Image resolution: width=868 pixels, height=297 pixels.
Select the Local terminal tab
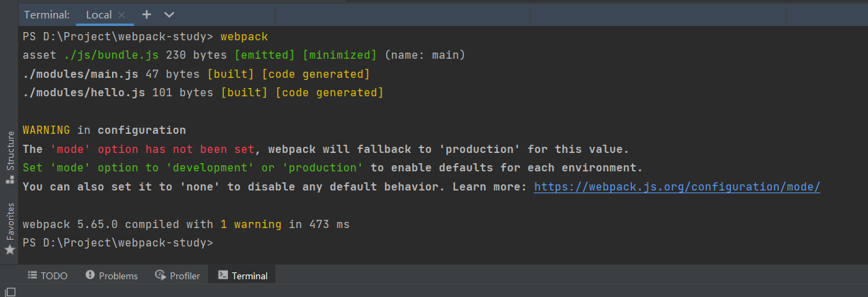(99, 14)
